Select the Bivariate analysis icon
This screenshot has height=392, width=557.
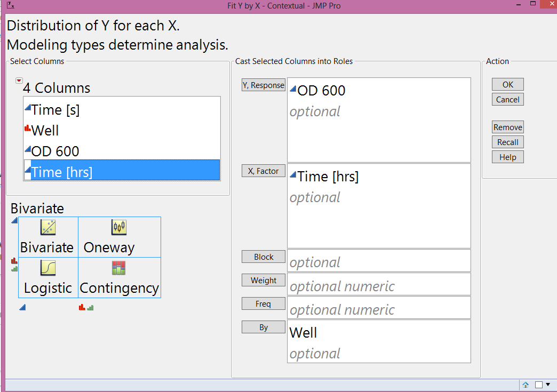tap(47, 227)
